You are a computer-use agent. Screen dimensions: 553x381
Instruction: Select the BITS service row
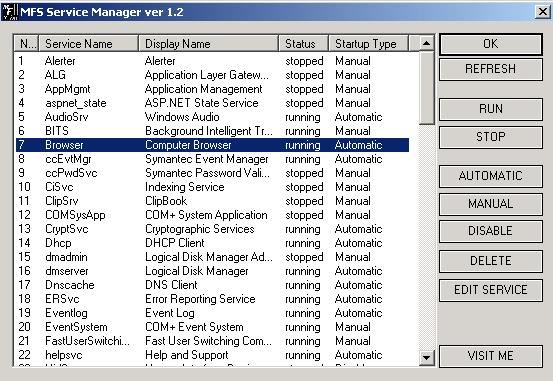212,131
